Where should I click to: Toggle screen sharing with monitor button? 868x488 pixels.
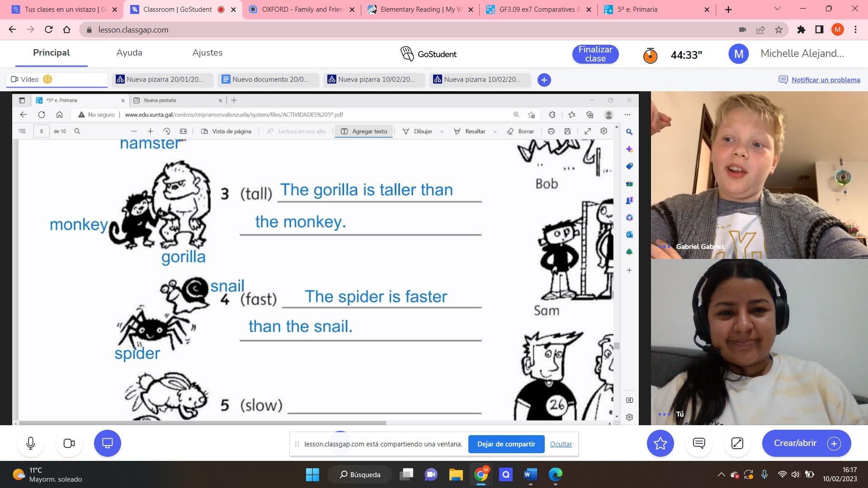point(108,443)
